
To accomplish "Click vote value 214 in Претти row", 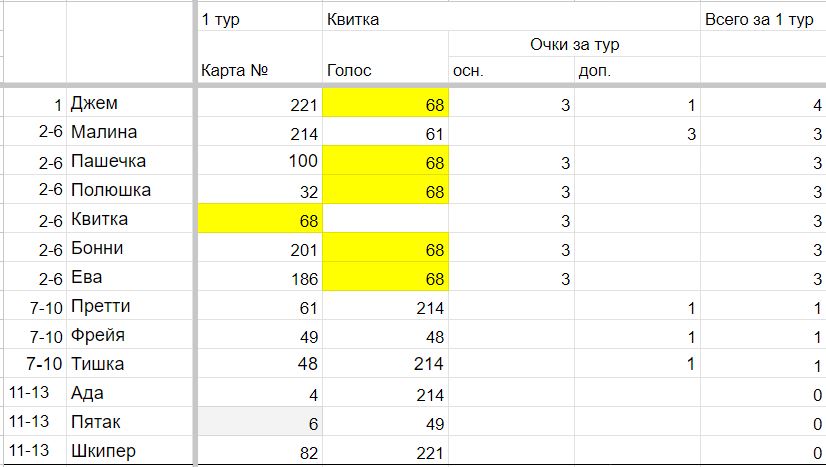I will tap(385, 305).
